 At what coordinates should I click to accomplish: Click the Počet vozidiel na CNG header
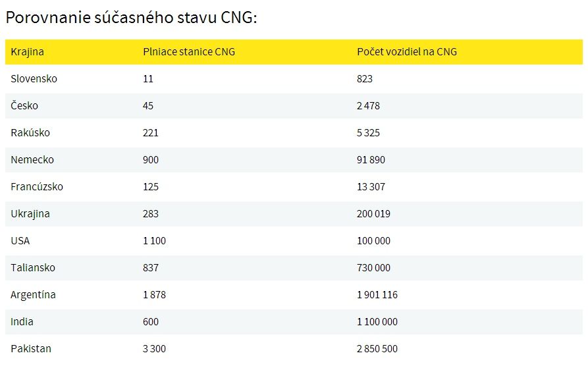point(407,52)
